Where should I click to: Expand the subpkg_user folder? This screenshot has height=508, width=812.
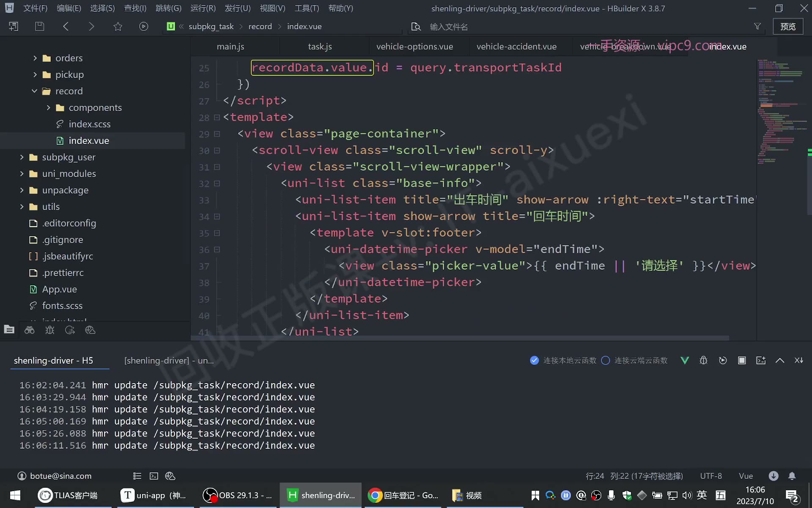point(22,157)
